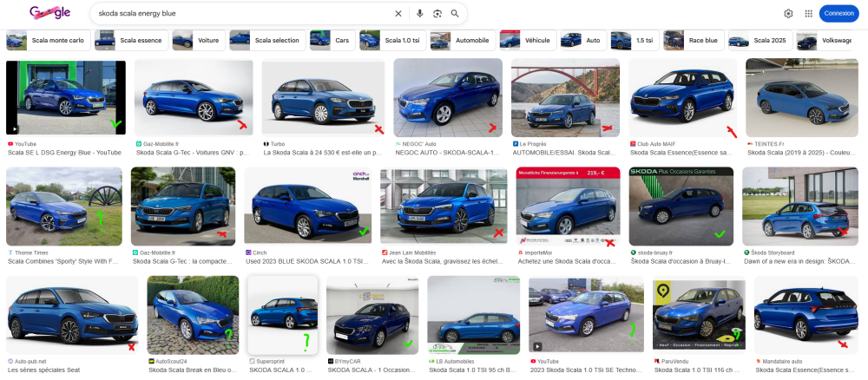868x380 pixels.
Task: Open the Thorne Times car image
Action: (64, 206)
